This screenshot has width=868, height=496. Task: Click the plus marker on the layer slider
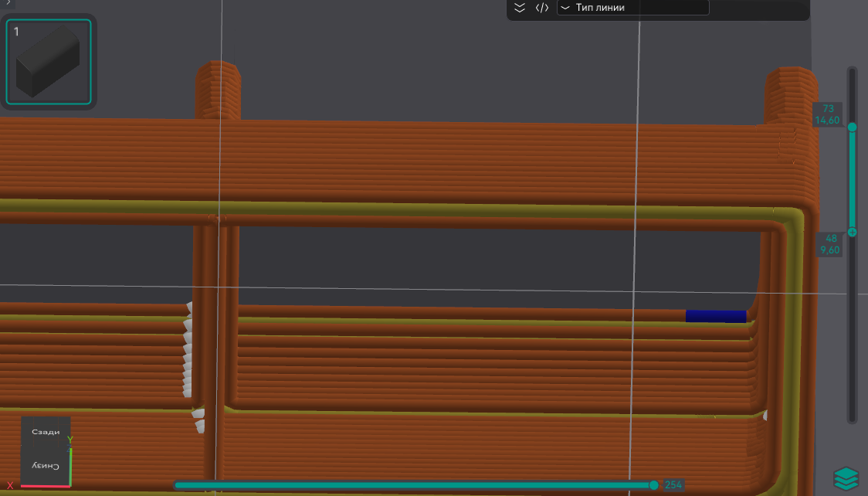coord(853,232)
